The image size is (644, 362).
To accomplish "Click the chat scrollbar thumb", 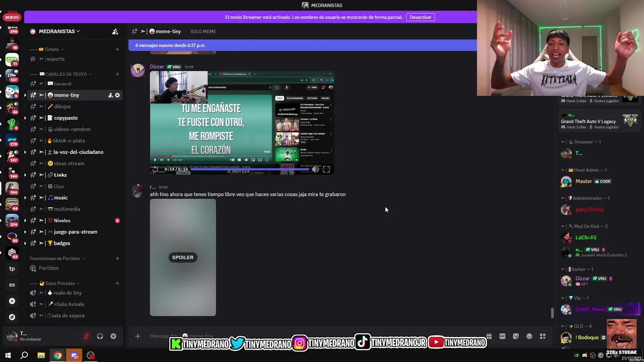I will (552, 313).
